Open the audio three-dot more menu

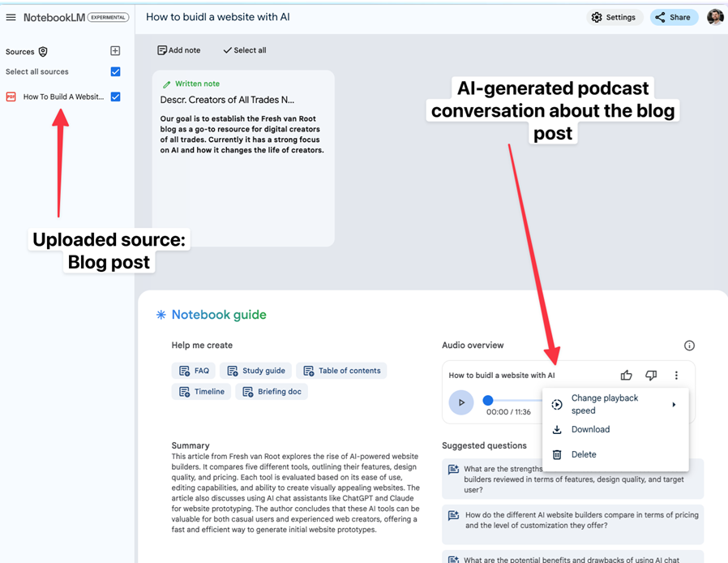click(x=676, y=375)
